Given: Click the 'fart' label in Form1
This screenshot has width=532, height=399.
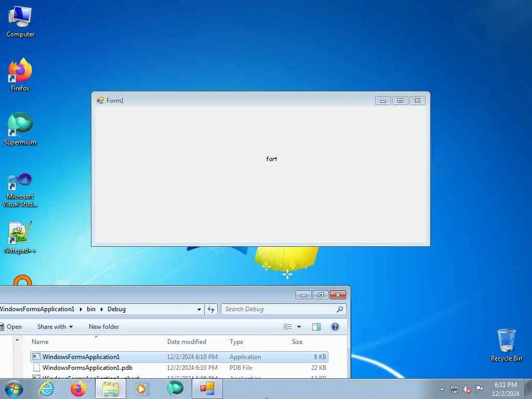Looking at the screenshot, I should tap(271, 159).
